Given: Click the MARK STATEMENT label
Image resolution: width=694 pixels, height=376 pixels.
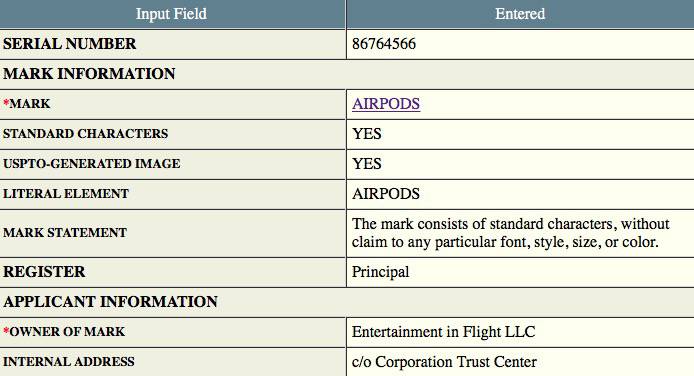Looking at the screenshot, I should pos(65,233).
